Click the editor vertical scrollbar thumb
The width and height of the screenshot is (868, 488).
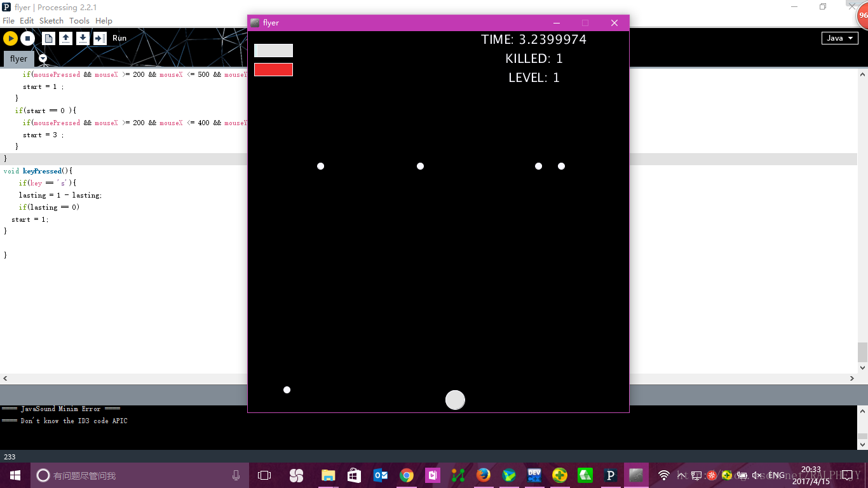[x=862, y=352]
